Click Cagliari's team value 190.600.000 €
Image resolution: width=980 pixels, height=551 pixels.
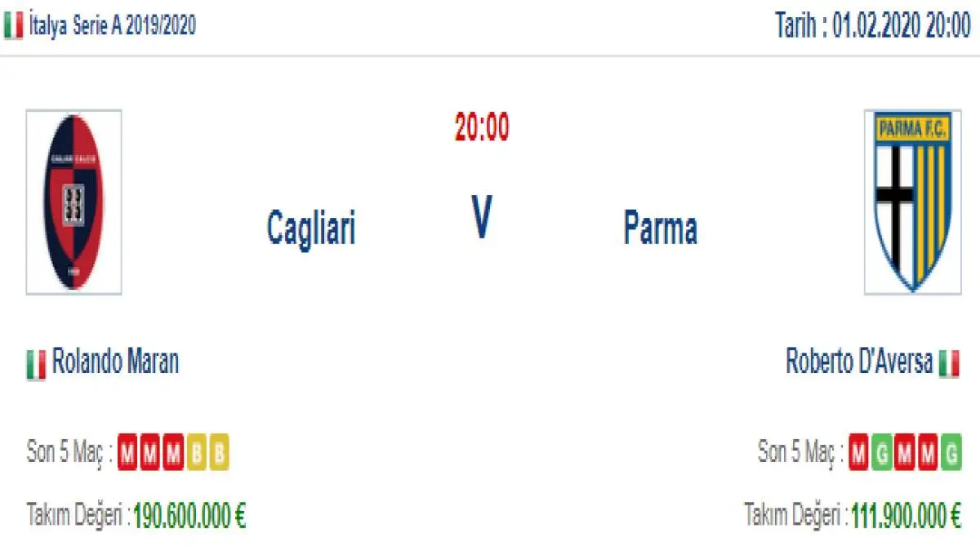pyautogui.click(x=189, y=515)
